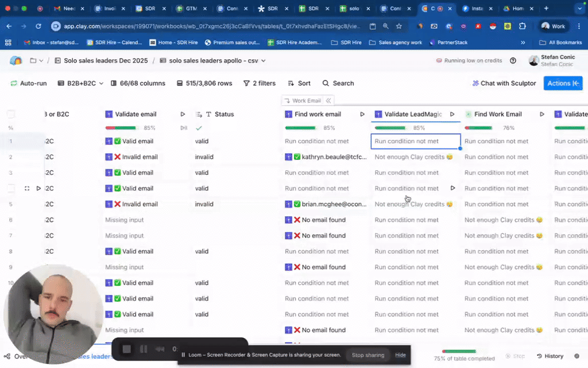
Task: Open the 2 filters menu
Action: 260,83
